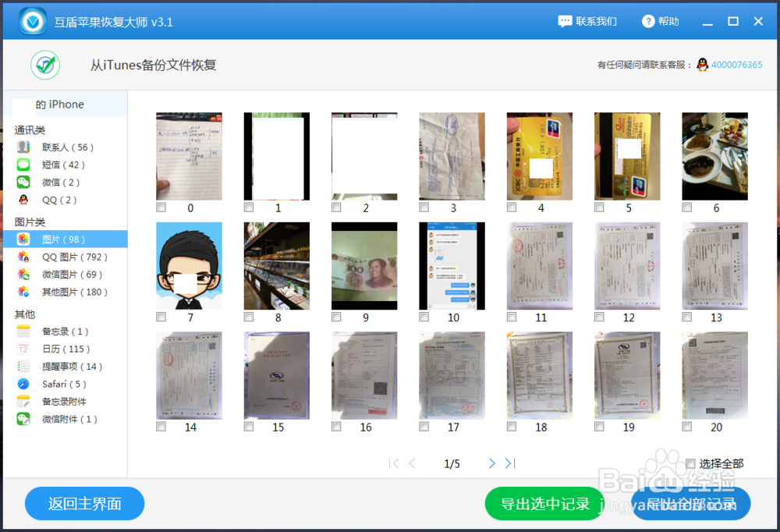Click the 联系我们 text link
Viewport: 780px width, 532px height.
(597, 21)
